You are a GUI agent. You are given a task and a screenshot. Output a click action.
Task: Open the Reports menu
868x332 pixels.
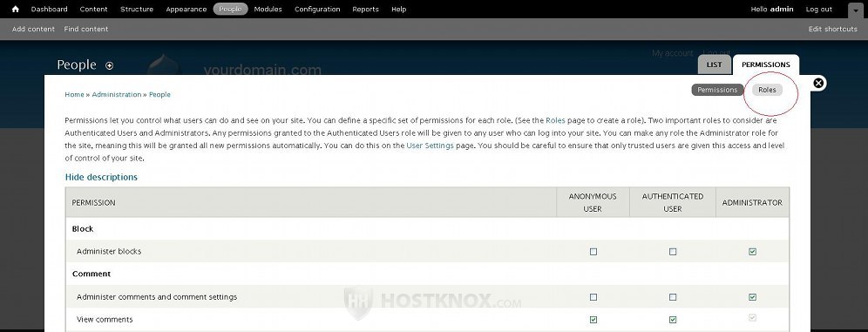point(365,9)
